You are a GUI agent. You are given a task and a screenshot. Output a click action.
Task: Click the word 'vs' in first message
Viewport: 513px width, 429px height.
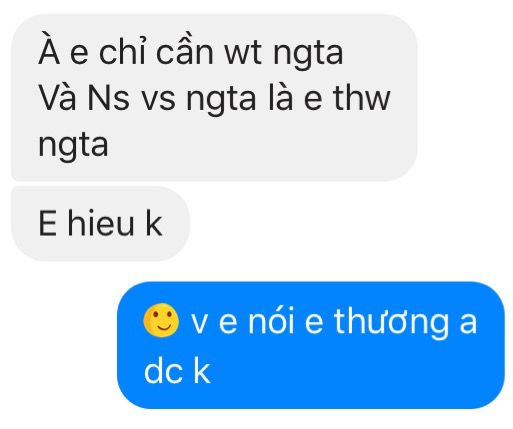158,100
